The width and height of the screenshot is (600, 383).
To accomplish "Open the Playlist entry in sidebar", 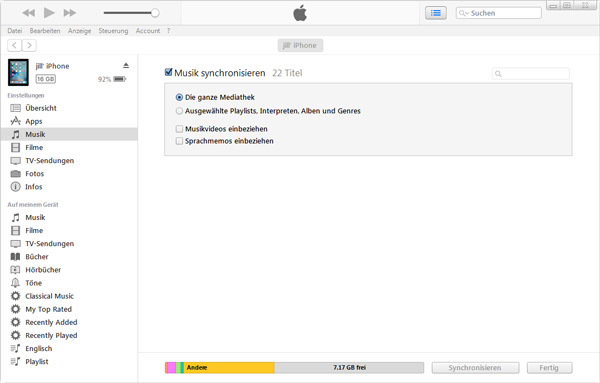I will (x=69, y=362).
